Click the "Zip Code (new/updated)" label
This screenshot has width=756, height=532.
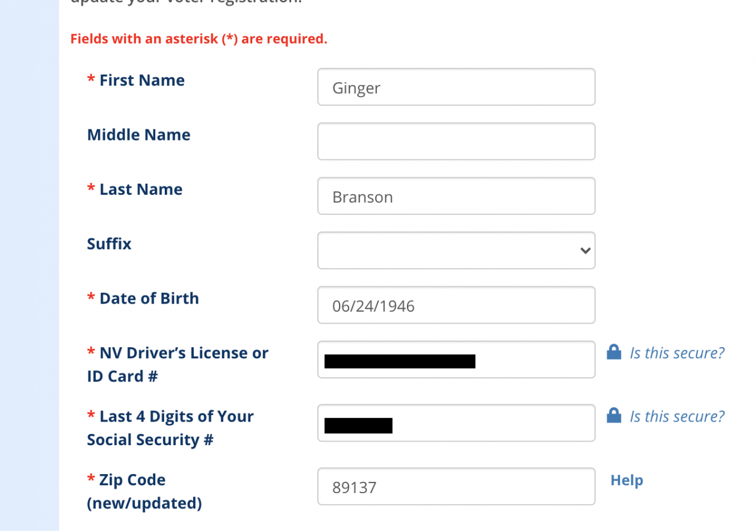(144, 491)
